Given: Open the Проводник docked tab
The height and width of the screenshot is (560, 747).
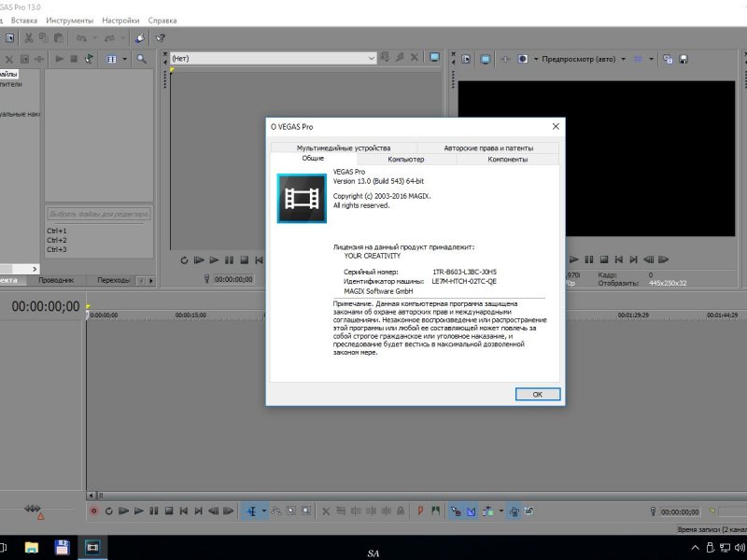Looking at the screenshot, I should point(56,280).
